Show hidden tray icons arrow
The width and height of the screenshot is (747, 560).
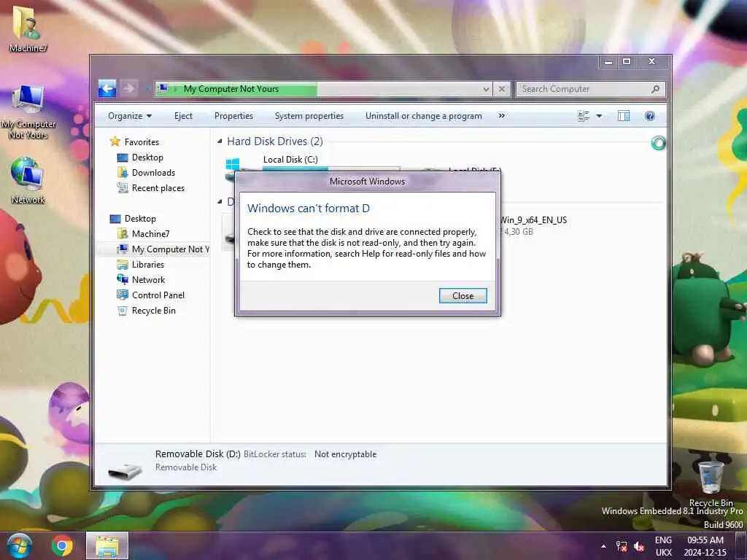point(603,546)
